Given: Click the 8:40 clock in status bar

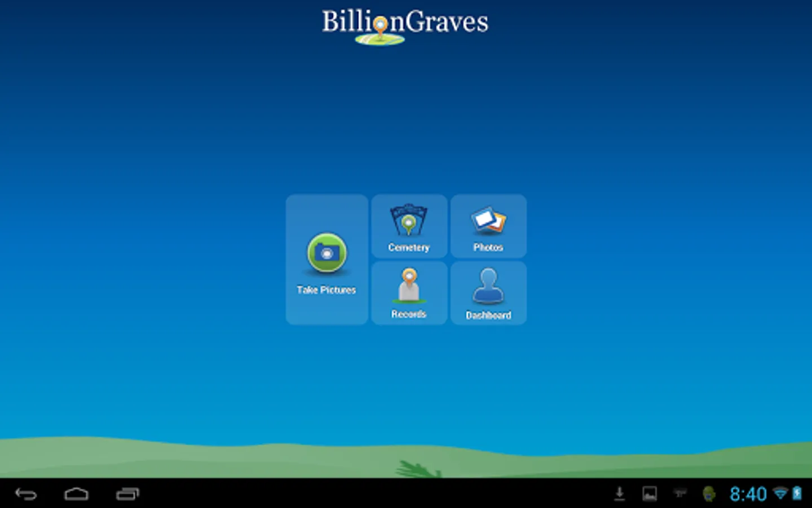Looking at the screenshot, I should point(748,494).
